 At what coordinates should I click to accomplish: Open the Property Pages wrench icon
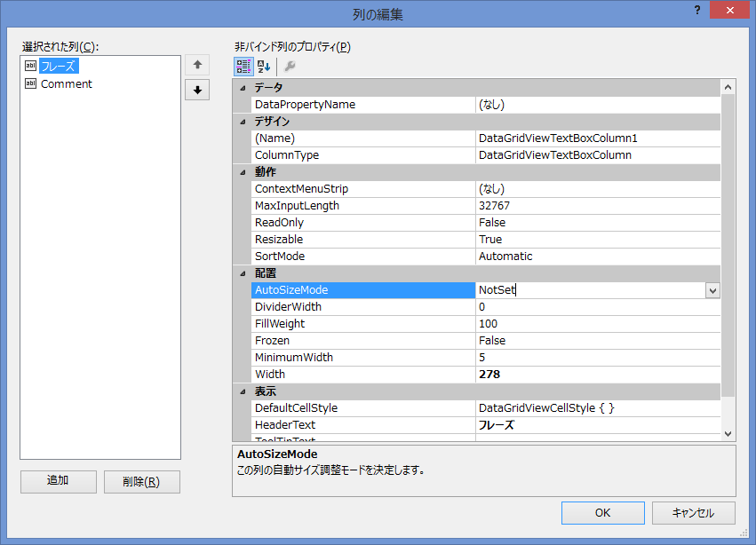coord(290,66)
